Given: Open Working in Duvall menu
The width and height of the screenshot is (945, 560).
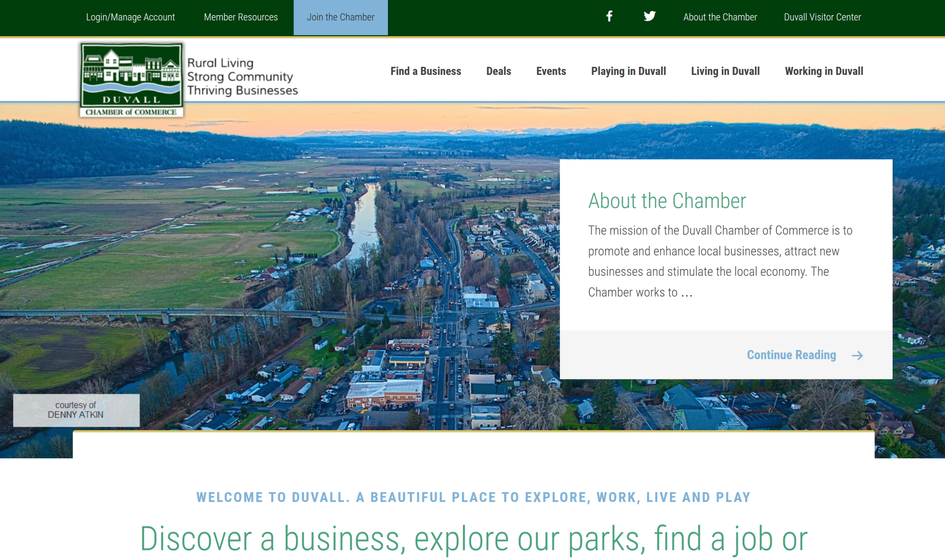Looking at the screenshot, I should [824, 71].
